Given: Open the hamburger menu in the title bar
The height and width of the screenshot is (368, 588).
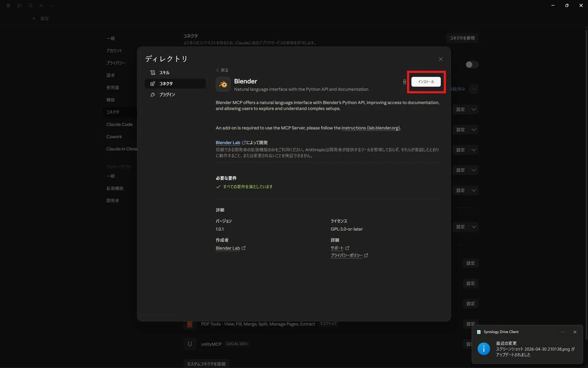Looking at the screenshot, I should 8,5.
